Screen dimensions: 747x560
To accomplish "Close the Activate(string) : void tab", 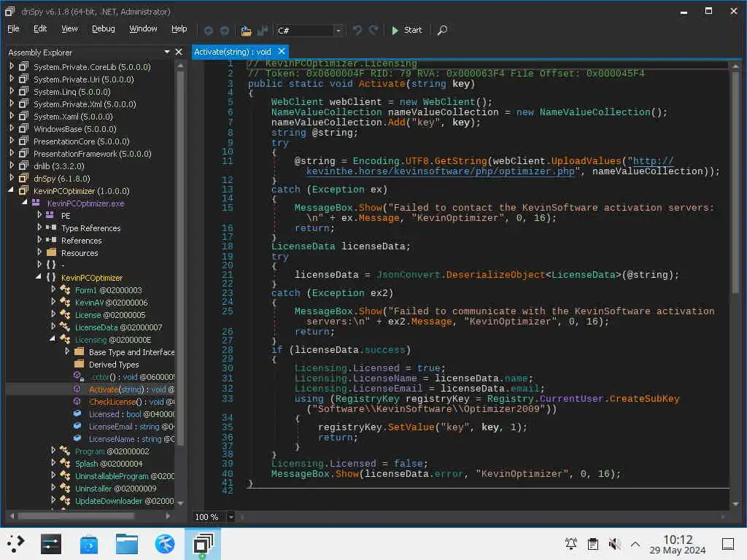I will (282, 51).
